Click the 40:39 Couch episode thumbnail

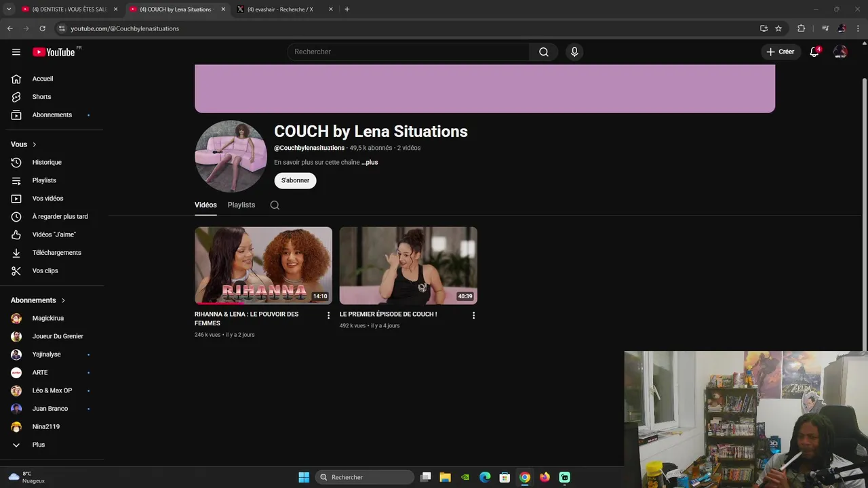[x=408, y=266]
